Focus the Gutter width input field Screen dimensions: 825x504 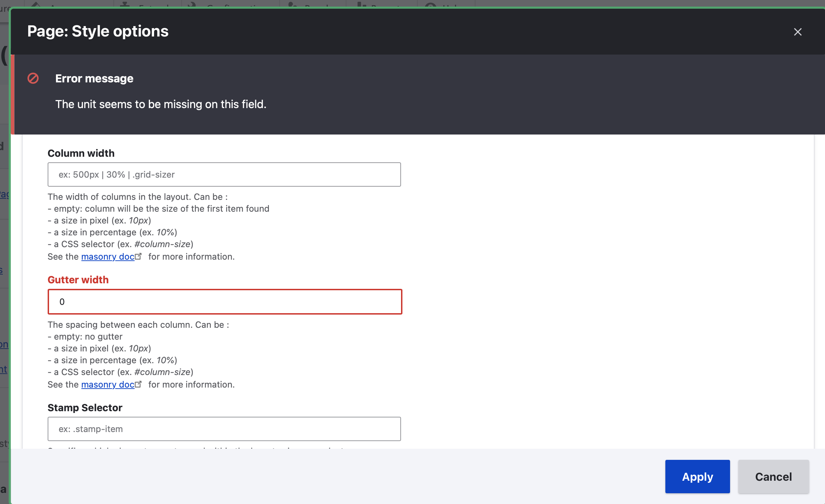coord(225,302)
